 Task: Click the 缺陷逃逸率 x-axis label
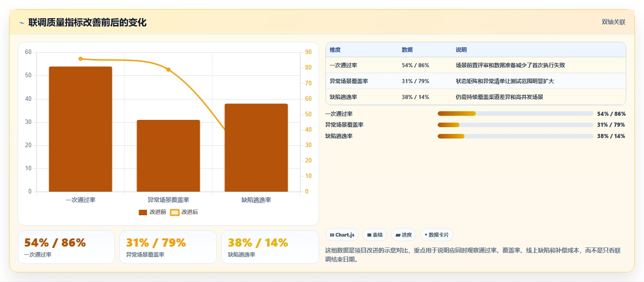pos(256,200)
